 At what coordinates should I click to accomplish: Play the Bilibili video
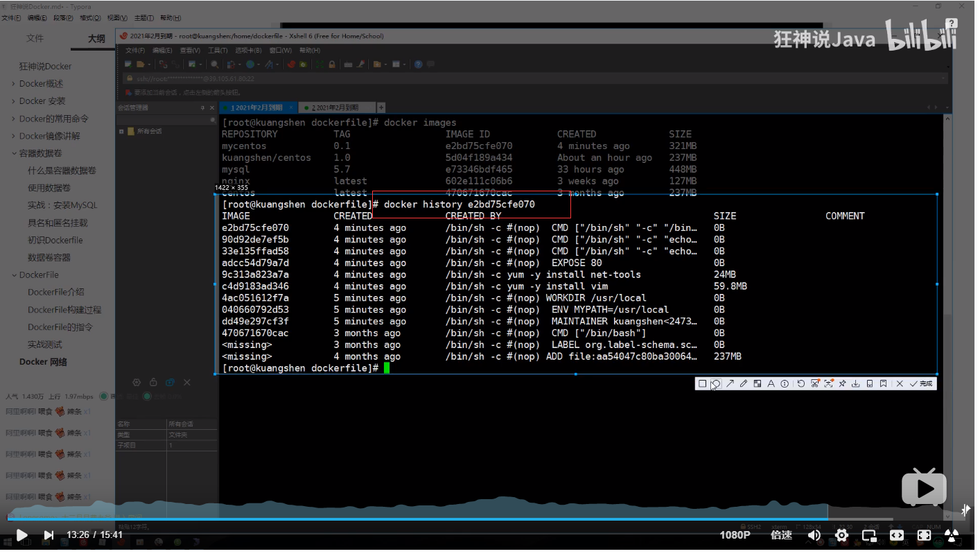tap(21, 535)
